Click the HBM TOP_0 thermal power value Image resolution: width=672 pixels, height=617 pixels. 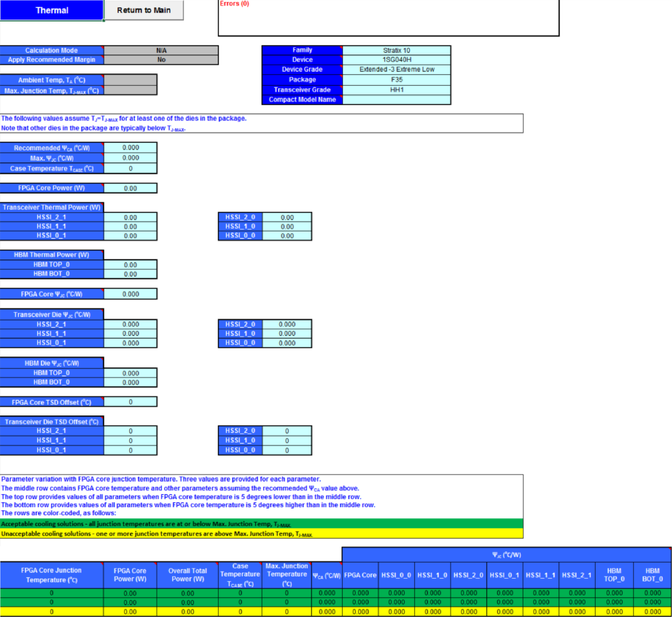point(130,265)
